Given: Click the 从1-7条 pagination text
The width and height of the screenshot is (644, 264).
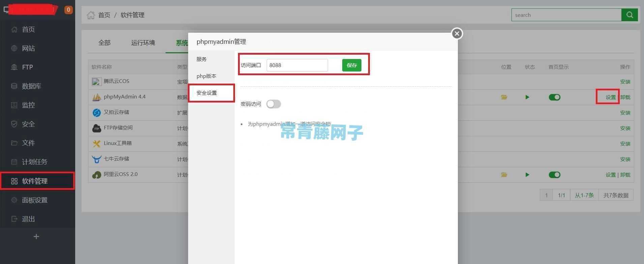Looking at the screenshot, I should [x=584, y=195].
